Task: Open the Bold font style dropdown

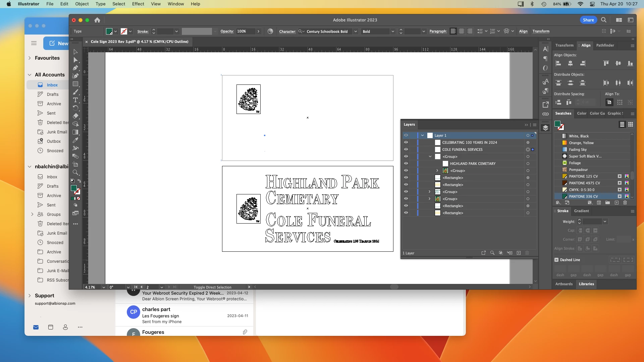Action: (x=393, y=32)
